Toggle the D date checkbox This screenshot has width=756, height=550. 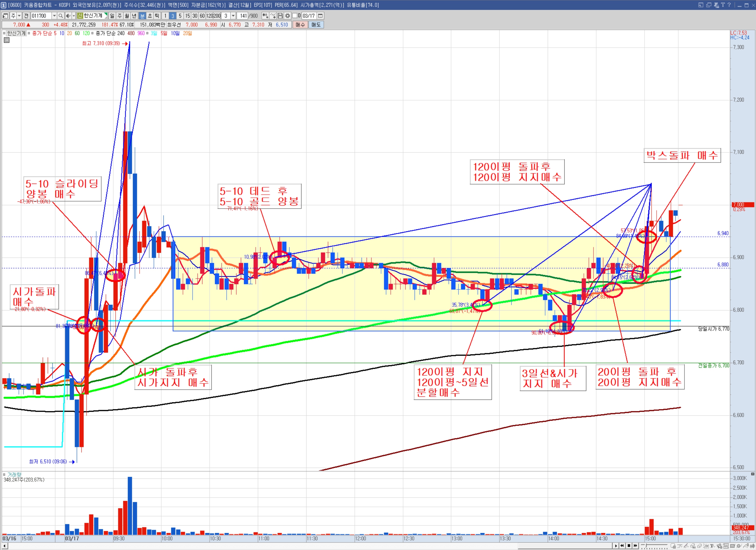click(x=295, y=16)
